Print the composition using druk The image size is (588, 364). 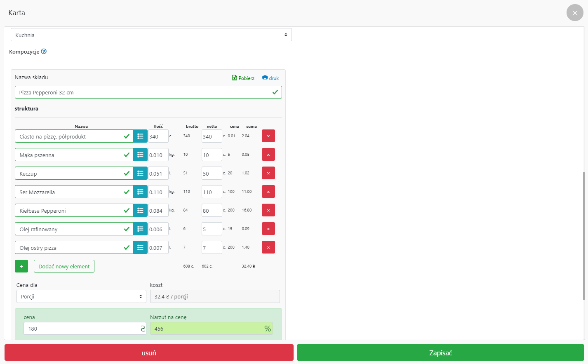coord(270,78)
